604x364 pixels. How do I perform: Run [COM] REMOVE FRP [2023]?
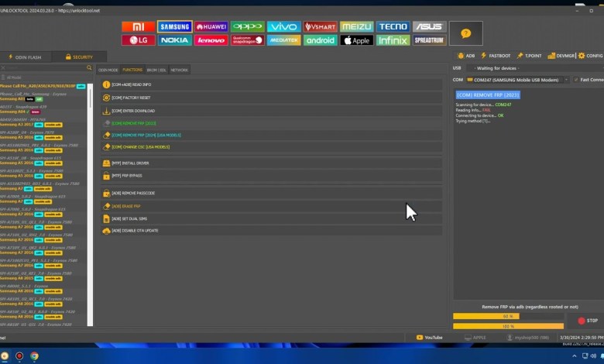tap(272, 123)
